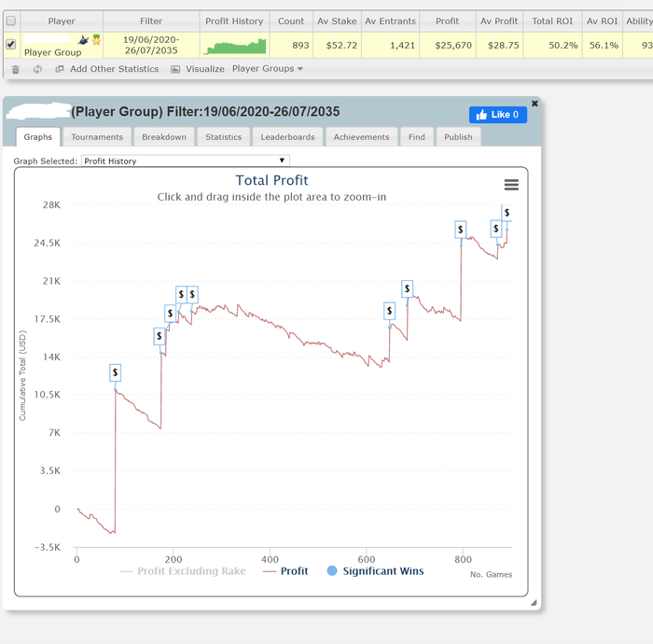The height and width of the screenshot is (644, 653).
Task: Close the Player Group graph panel
Action: (535, 103)
